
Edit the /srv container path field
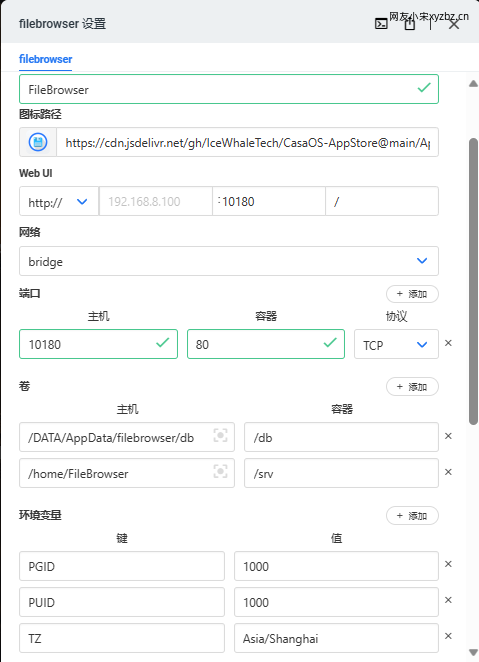(341, 473)
